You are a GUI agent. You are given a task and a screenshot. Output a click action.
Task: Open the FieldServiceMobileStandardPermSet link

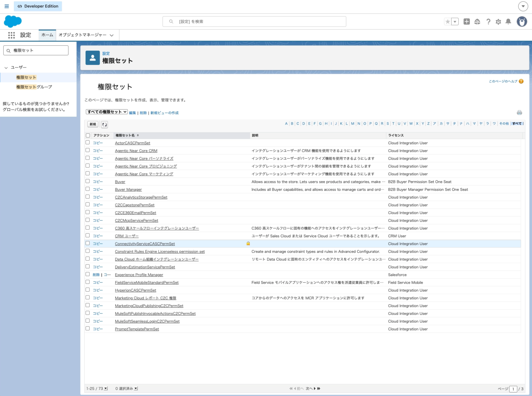[x=147, y=283]
